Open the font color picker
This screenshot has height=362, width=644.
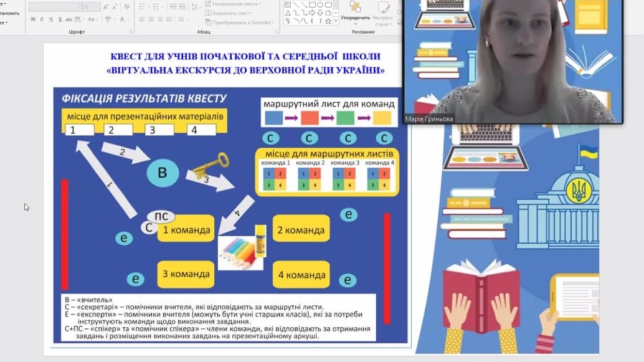[123, 19]
